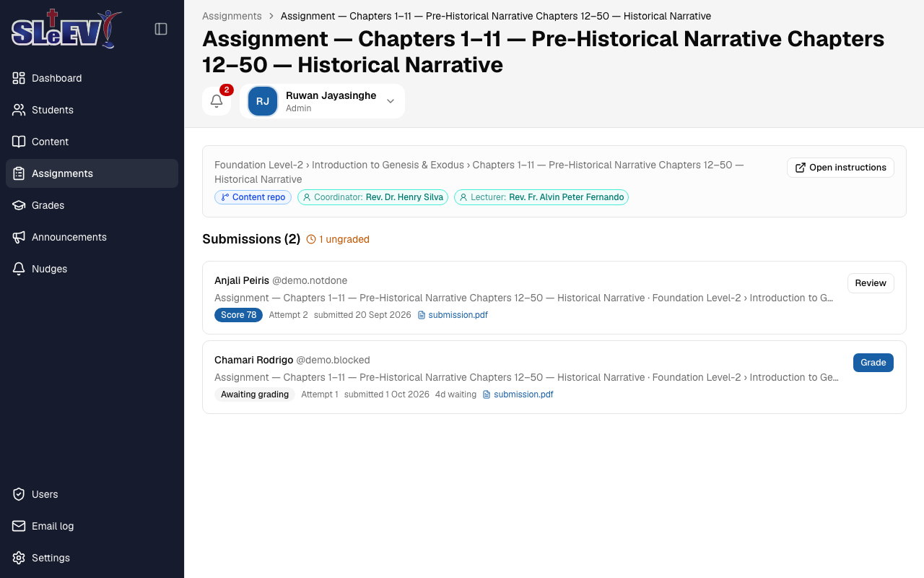Click the Content repo tag

pyautogui.click(x=253, y=197)
